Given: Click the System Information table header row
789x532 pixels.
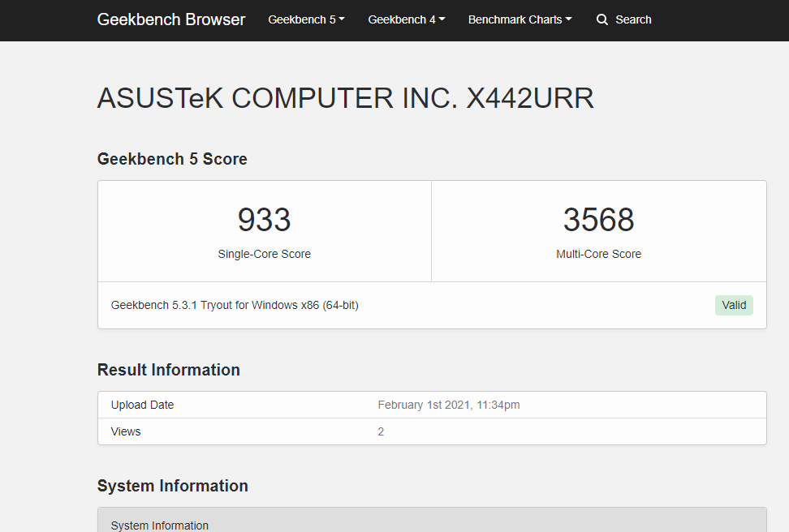Looking at the screenshot, I should [x=432, y=520].
